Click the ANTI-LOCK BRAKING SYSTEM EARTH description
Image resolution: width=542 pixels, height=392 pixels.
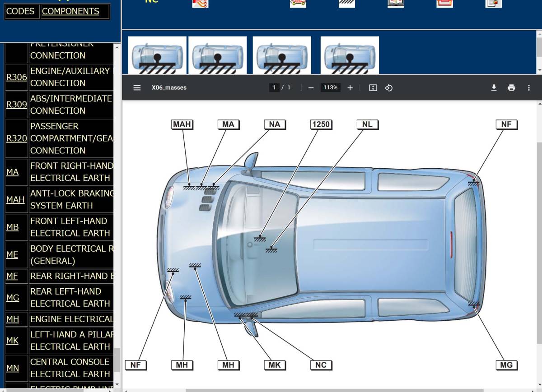coord(71,199)
